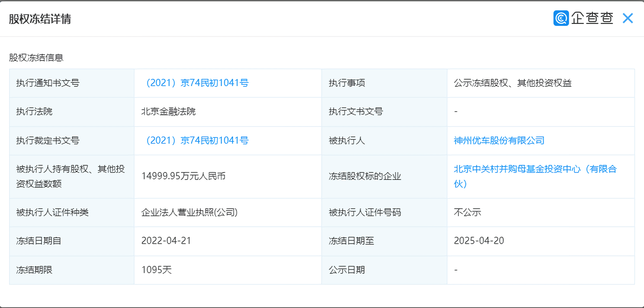Click the 冻结日期至 label

coord(351,241)
